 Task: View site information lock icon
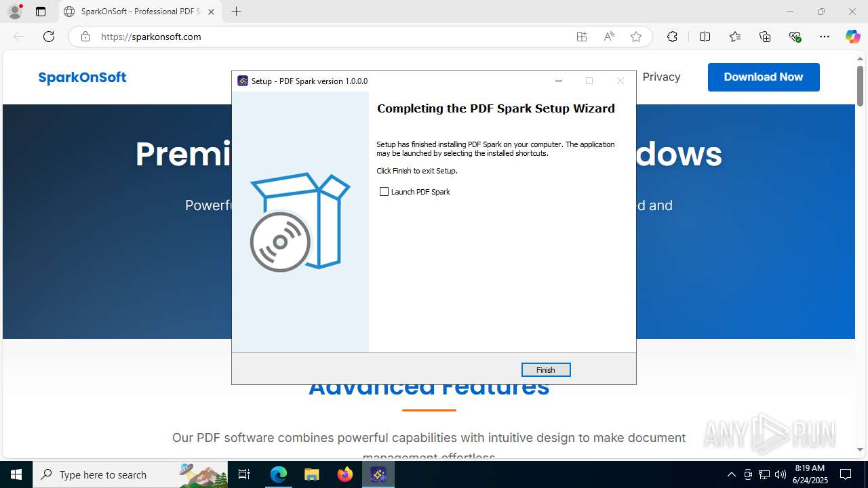point(85,37)
